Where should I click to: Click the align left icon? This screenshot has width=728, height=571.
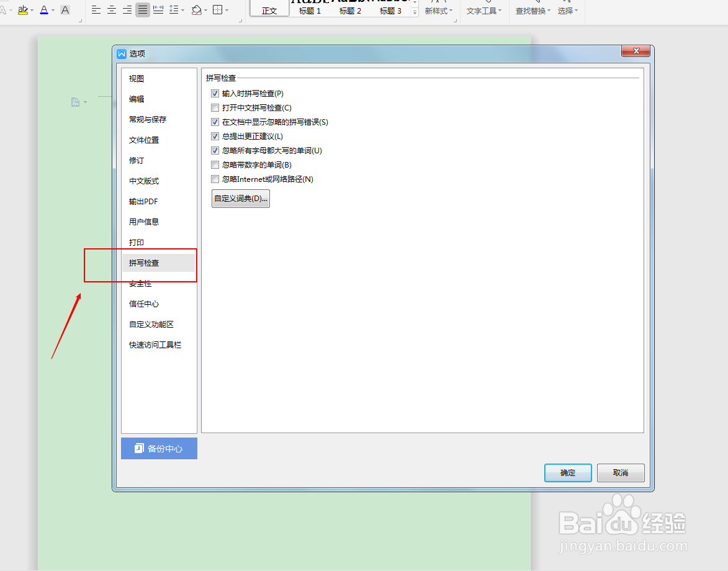tap(95, 10)
